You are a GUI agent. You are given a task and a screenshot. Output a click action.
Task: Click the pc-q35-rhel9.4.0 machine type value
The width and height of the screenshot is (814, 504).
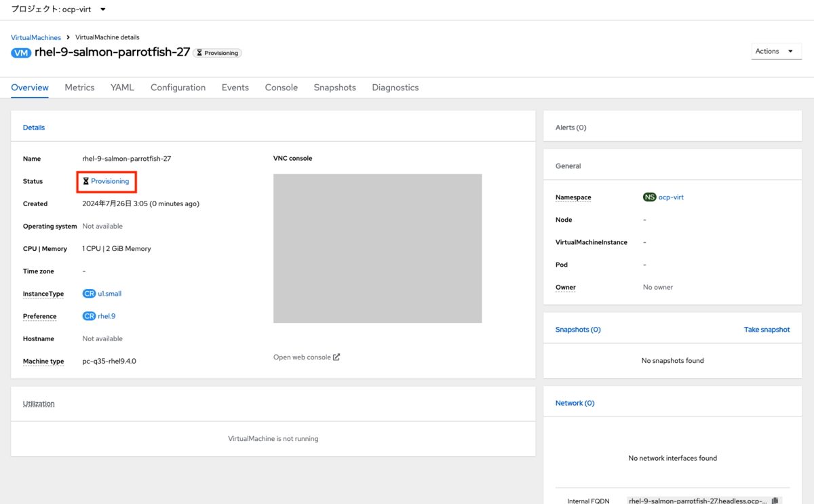click(x=109, y=361)
